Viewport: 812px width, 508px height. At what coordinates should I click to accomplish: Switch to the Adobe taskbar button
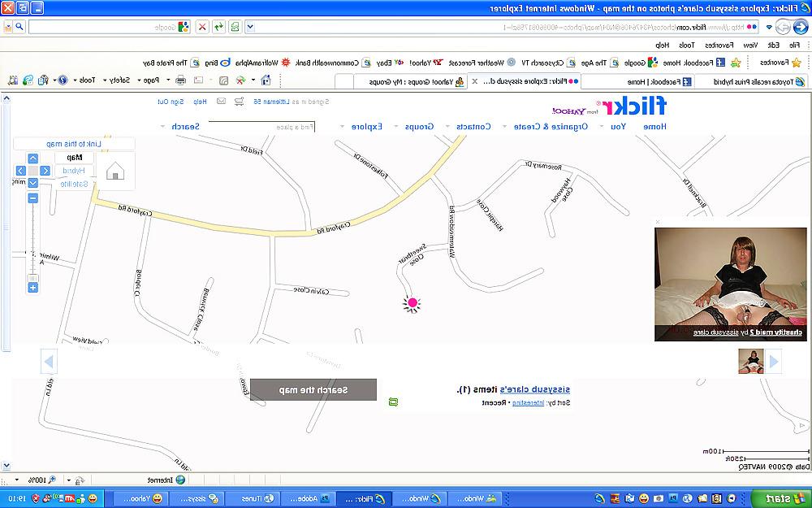pos(308,499)
